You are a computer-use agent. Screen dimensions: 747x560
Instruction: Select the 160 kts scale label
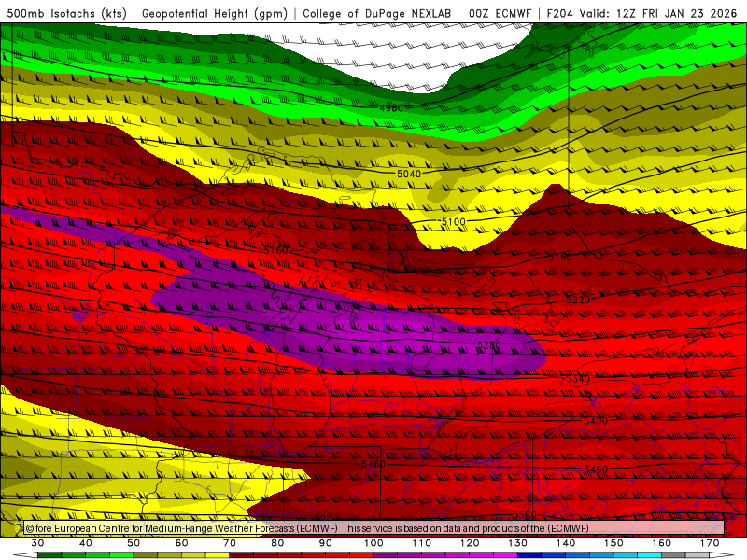point(662,543)
